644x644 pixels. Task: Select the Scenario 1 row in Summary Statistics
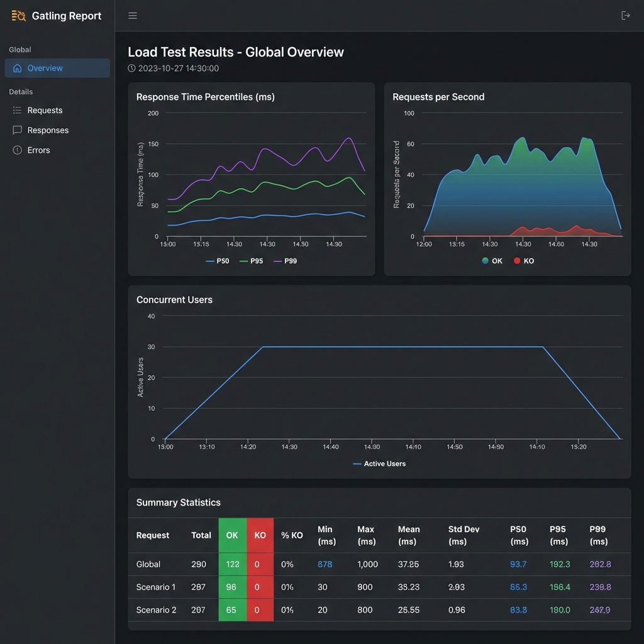coord(155,587)
